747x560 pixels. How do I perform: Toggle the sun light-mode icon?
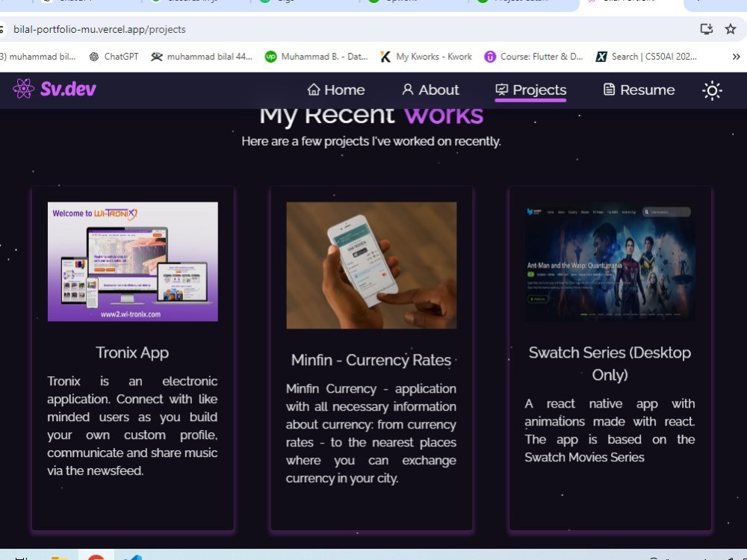(x=712, y=90)
